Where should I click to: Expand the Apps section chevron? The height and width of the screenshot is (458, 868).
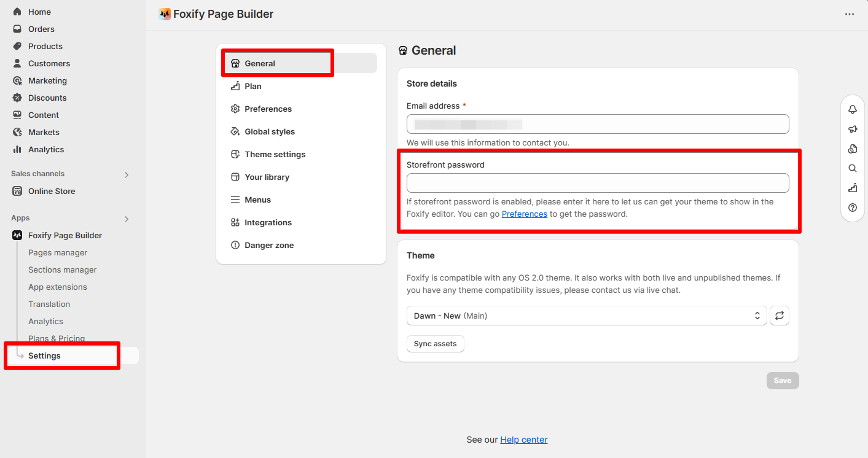(x=127, y=219)
